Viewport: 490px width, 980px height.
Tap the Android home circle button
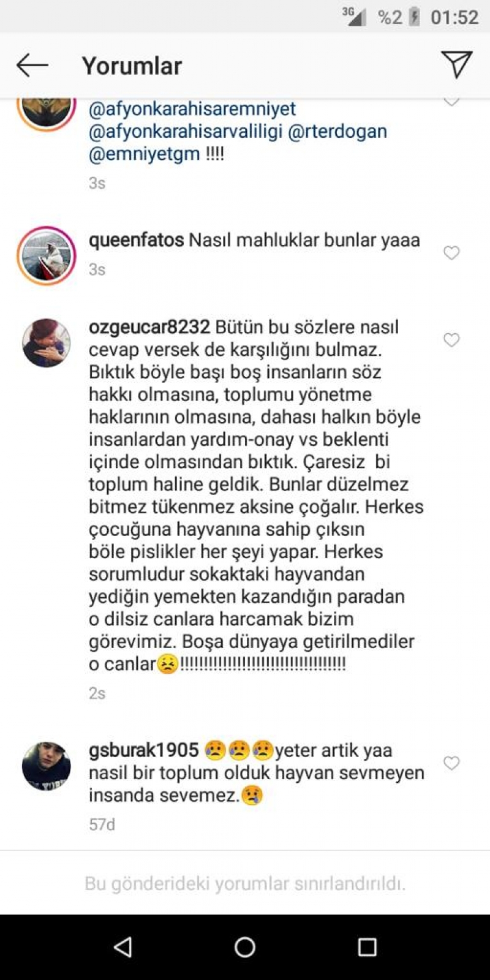coord(245,947)
